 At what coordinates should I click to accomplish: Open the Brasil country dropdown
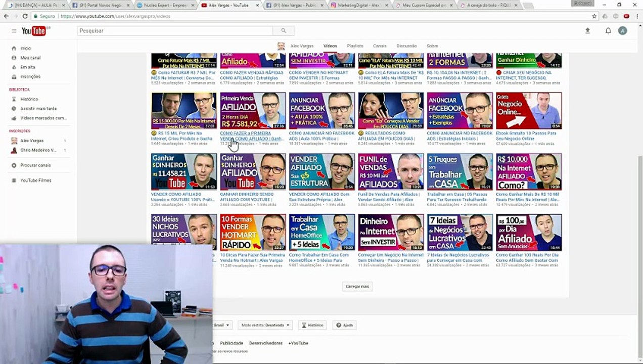(x=221, y=325)
